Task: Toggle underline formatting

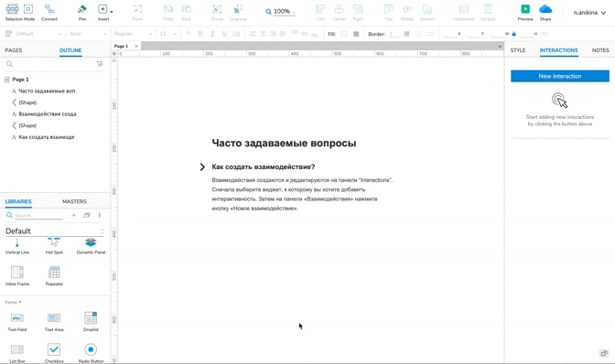Action: click(x=224, y=34)
